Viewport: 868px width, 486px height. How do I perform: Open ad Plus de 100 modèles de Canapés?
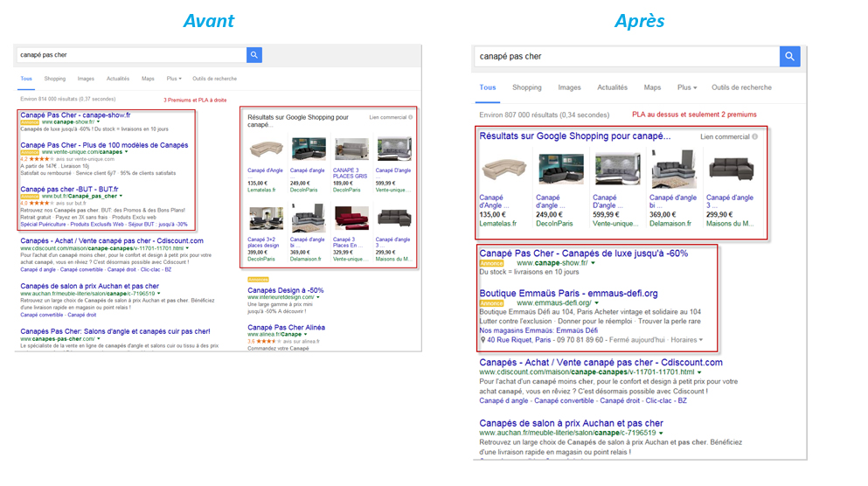click(104, 145)
